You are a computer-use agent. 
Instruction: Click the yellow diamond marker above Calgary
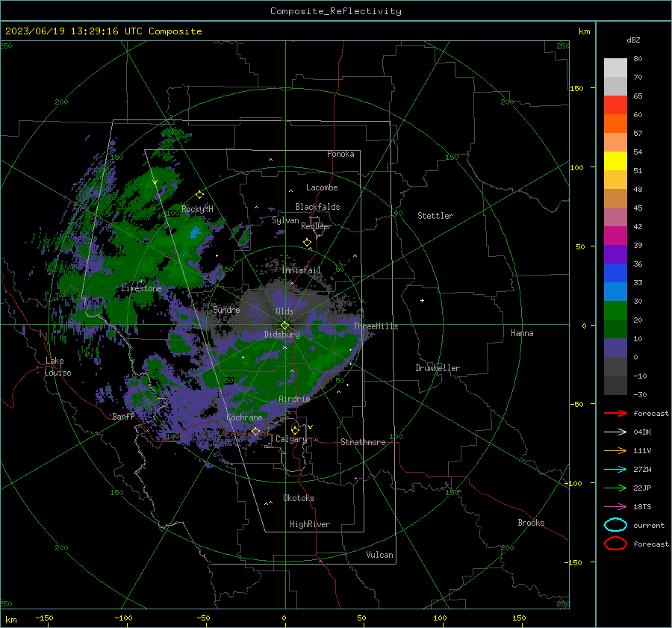click(x=295, y=430)
